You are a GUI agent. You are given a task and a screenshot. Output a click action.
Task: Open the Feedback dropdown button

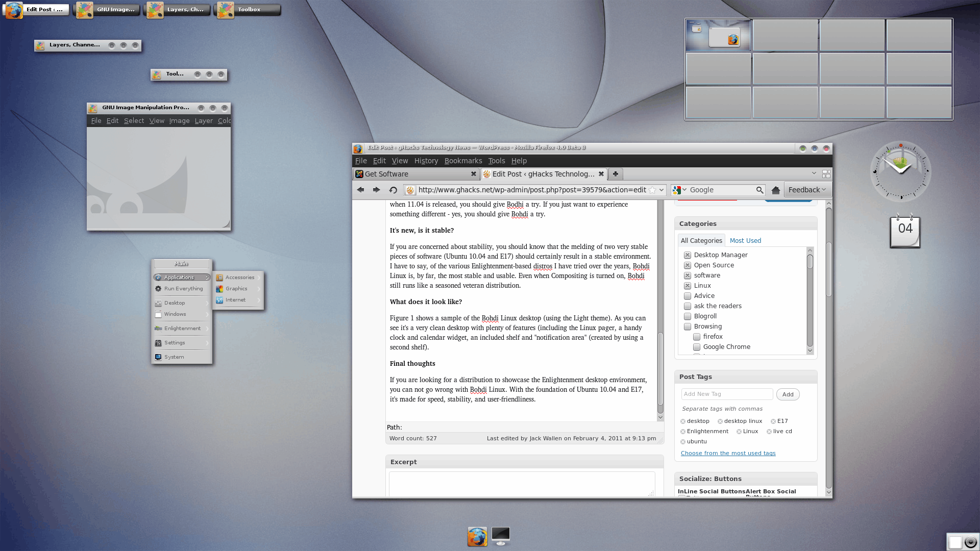click(x=807, y=190)
